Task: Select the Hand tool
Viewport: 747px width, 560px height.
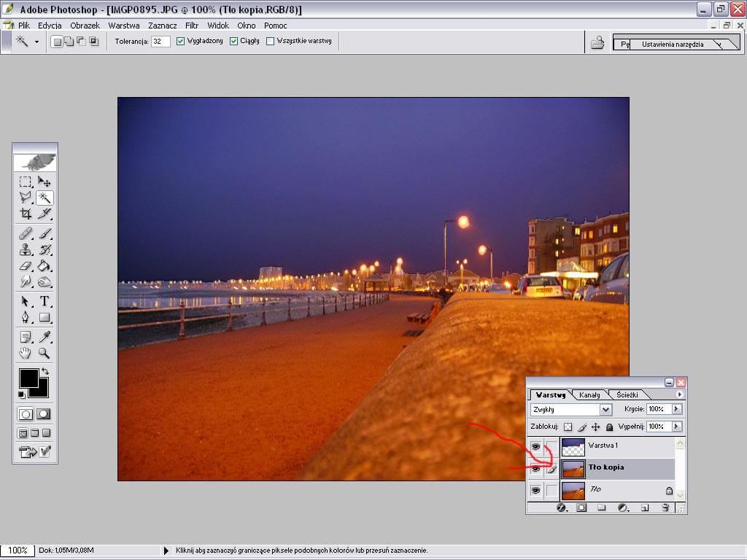Action: [x=26, y=354]
